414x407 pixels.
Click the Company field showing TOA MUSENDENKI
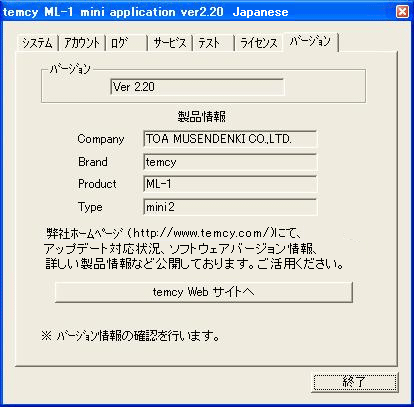230,139
